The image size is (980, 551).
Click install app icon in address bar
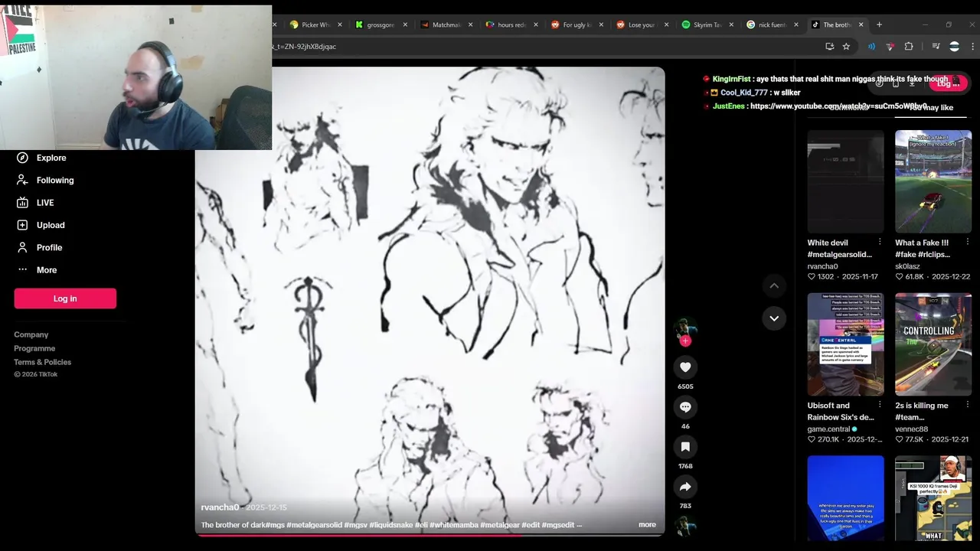click(x=829, y=47)
